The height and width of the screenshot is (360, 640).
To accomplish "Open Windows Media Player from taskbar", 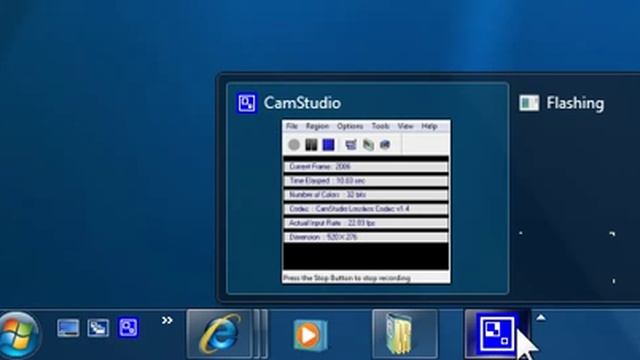I will (310, 335).
